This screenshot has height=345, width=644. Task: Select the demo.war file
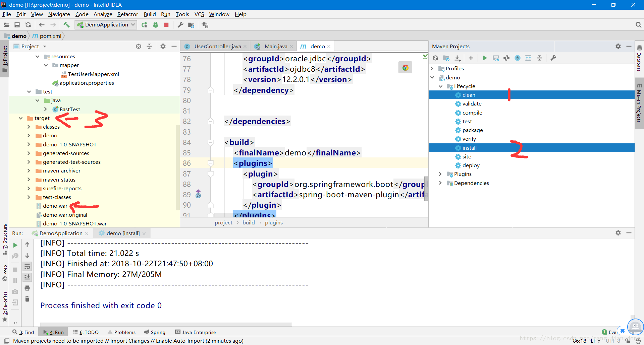[x=55, y=206]
